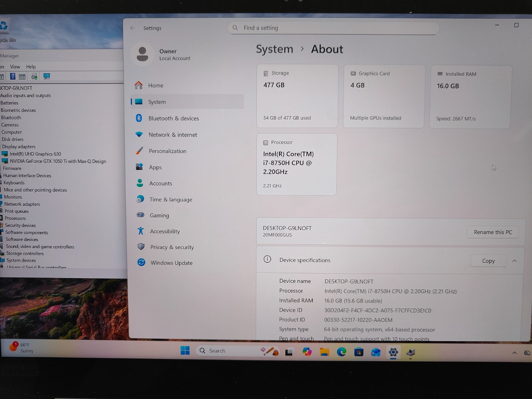Screen dimensions: 532x399
Task: Copy the device specifications
Action: point(488,261)
